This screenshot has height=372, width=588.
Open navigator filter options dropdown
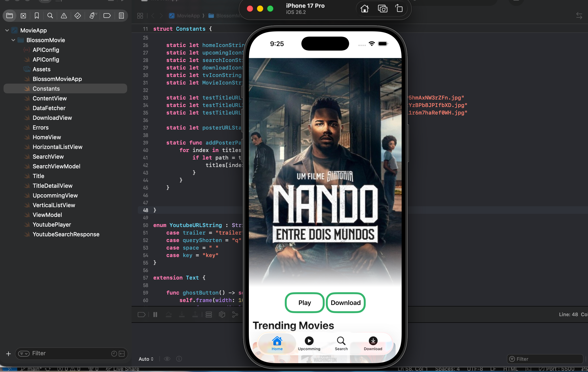[24, 354]
